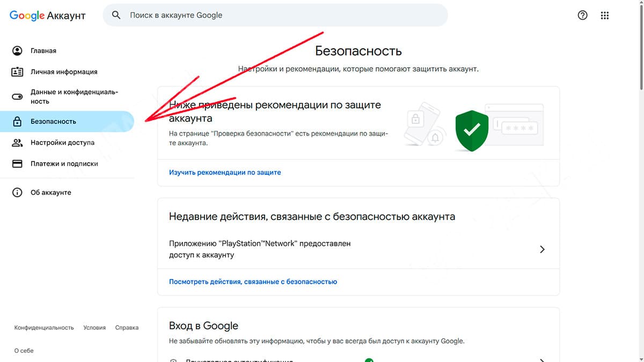Image resolution: width=644 pixels, height=362 pixels.
Task: Click the Личная информация ID card icon
Action: click(x=17, y=71)
